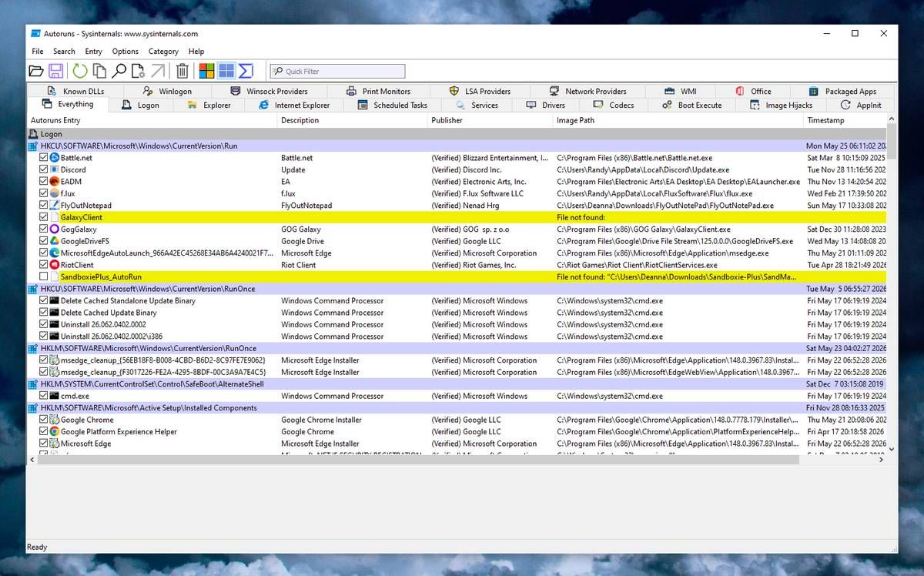Sort by the Publisher column header
924x576 pixels.
coord(490,120)
